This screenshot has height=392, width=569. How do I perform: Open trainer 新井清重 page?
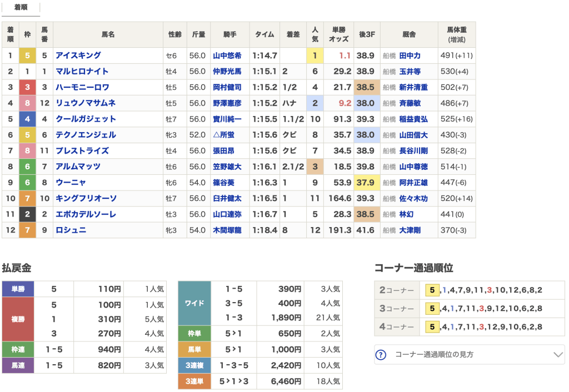point(413,87)
